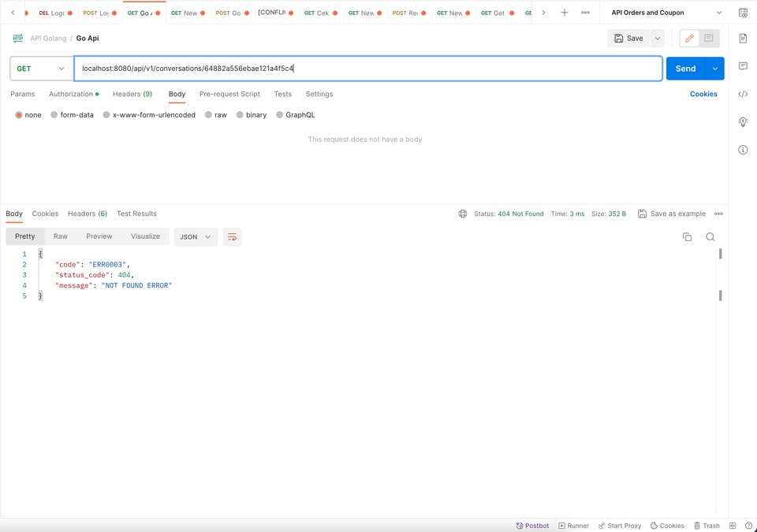Image resolution: width=757 pixels, height=532 pixels.
Task: Open API Golang breadcrumb link
Action: coord(48,38)
